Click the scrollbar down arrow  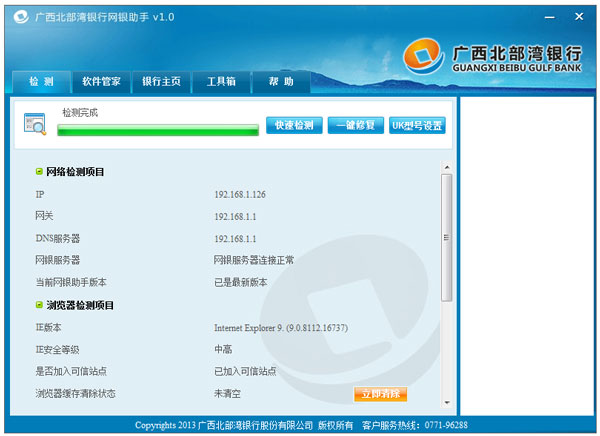[x=447, y=403]
